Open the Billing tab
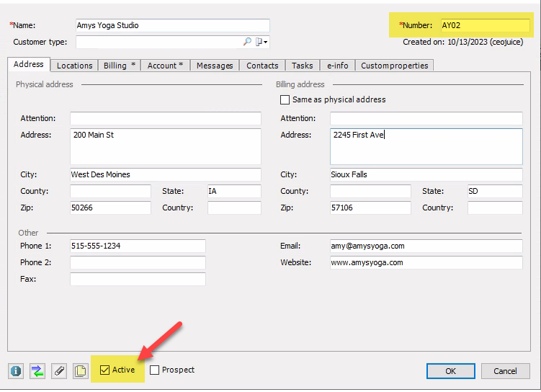The height and width of the screenshot is (392, 541). (x=119, y=66)
